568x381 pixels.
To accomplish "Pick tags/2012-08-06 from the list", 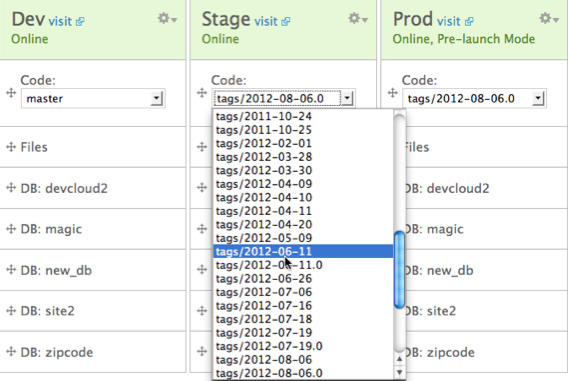I will click(303, 360).
